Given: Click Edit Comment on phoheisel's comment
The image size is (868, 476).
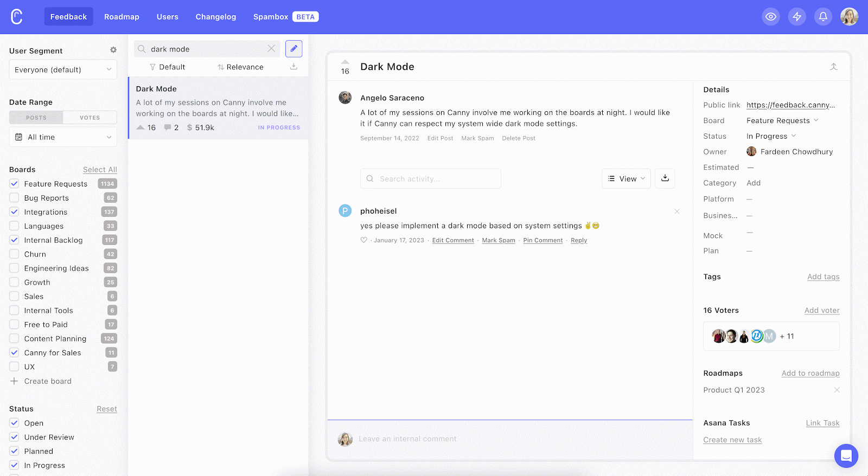Looking at the screenshot, I should click(453, 240).
